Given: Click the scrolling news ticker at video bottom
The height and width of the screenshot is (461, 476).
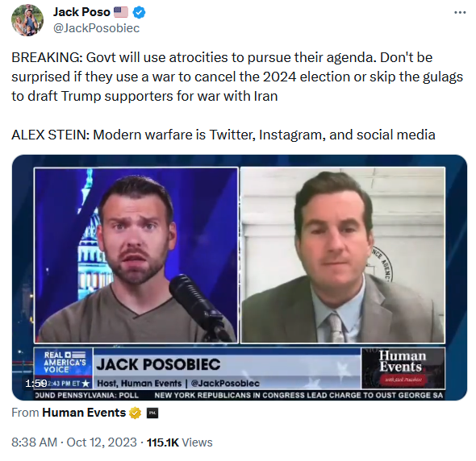Looking at the screenshot, I should 240,395.
